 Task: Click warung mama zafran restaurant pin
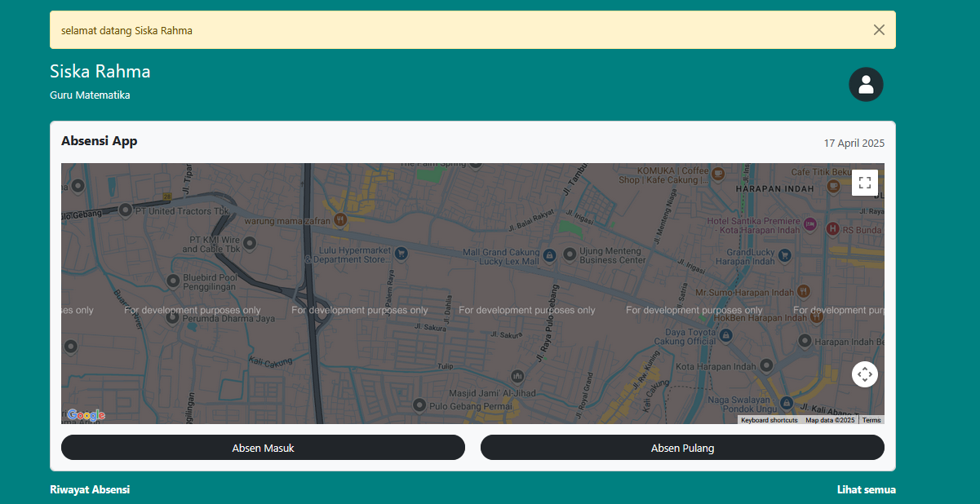(339, 219)
